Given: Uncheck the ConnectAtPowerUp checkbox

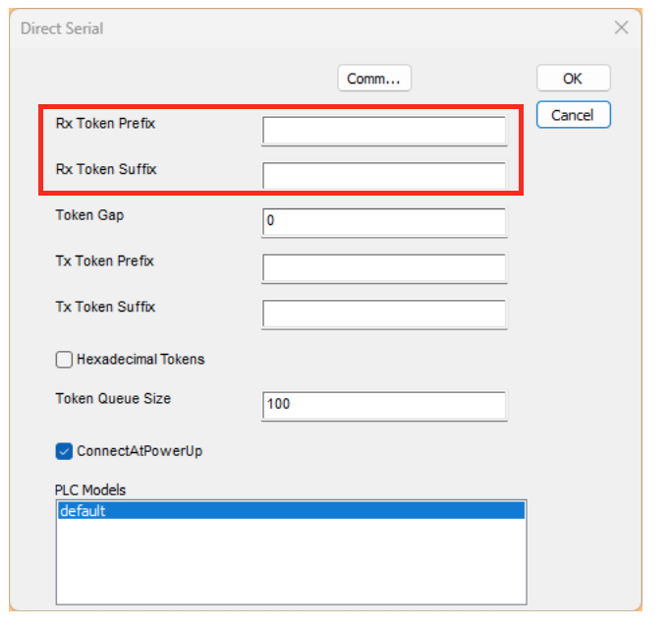Looking at the screenshot, I should [65, 452].
